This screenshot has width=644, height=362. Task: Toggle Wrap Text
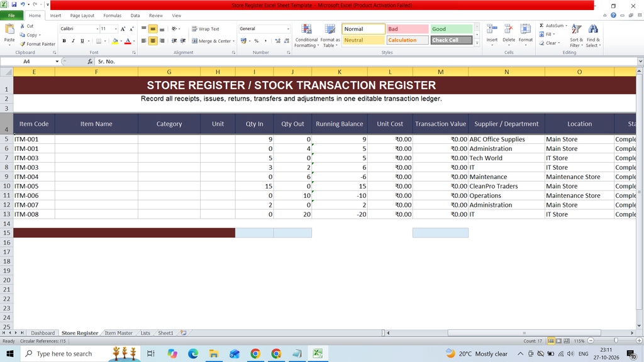click(x=206, y=29)
